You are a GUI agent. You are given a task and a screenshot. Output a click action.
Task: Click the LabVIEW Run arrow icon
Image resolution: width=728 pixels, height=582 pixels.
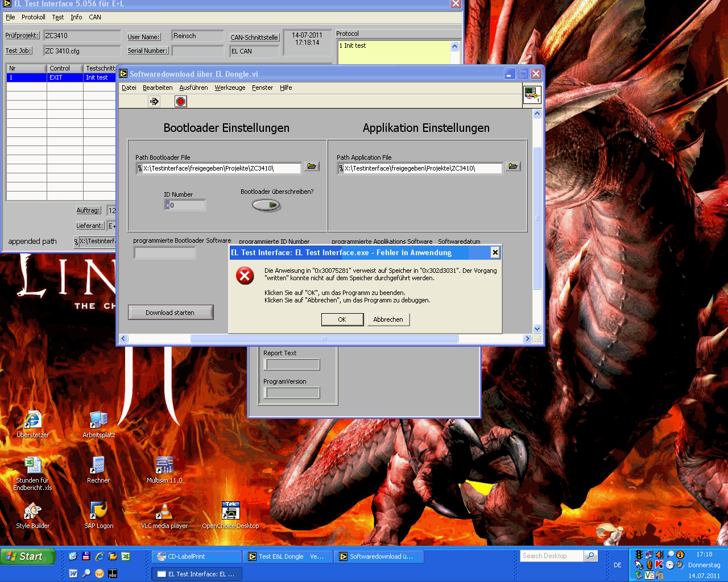pyautogui.click(x=154, y=101)
